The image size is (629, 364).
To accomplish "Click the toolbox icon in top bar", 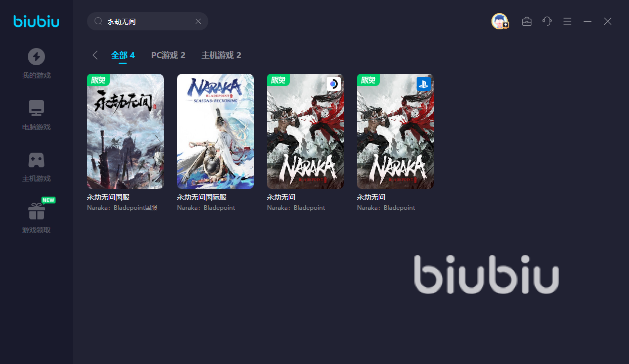I will coord(527,21).
